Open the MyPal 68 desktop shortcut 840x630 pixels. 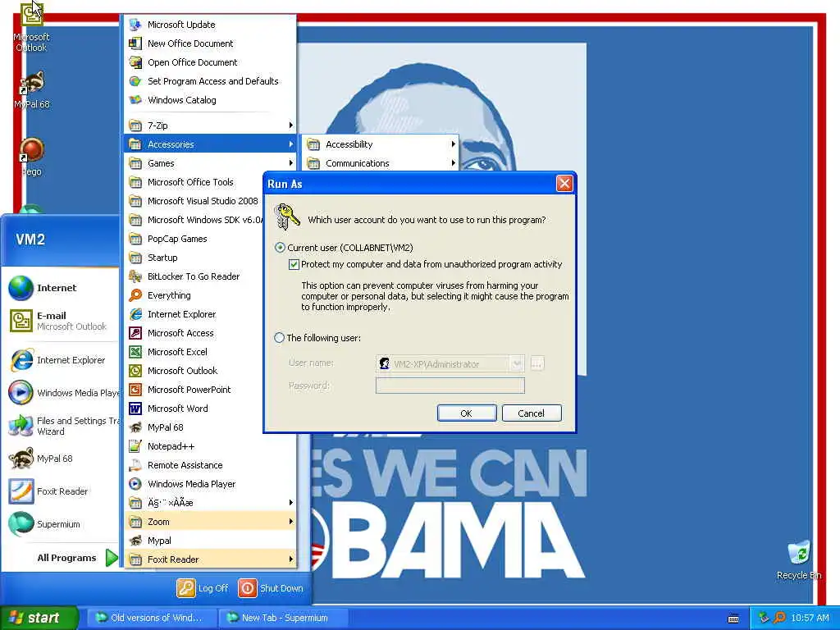[x=32, y=89]
